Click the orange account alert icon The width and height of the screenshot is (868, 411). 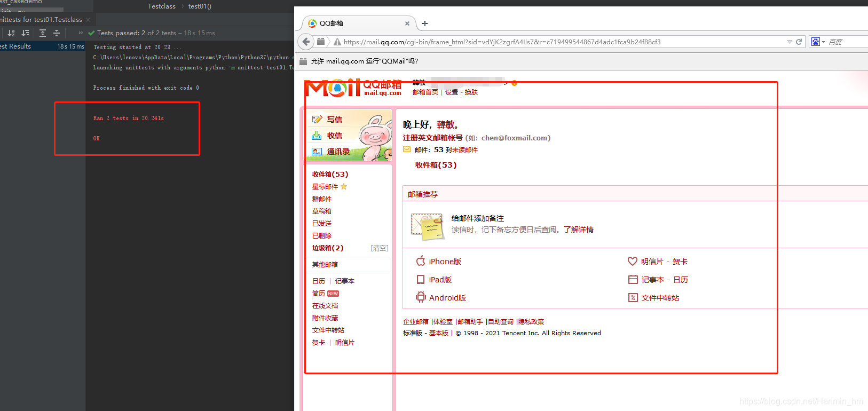[514, 83]
